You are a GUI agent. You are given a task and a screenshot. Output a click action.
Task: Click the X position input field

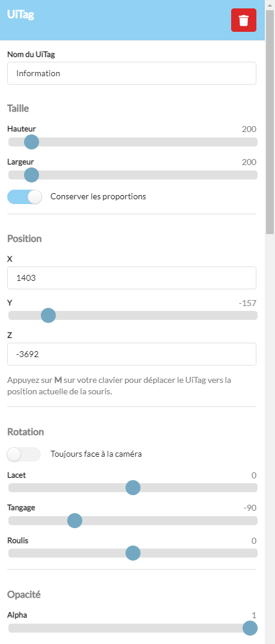[x=131, y=278]
